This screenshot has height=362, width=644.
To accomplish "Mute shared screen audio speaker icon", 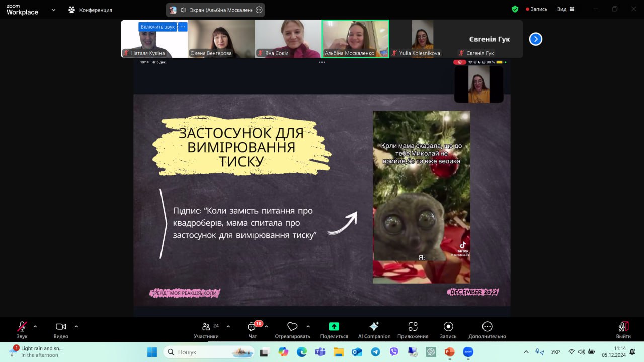I will [x=184, y=10].
